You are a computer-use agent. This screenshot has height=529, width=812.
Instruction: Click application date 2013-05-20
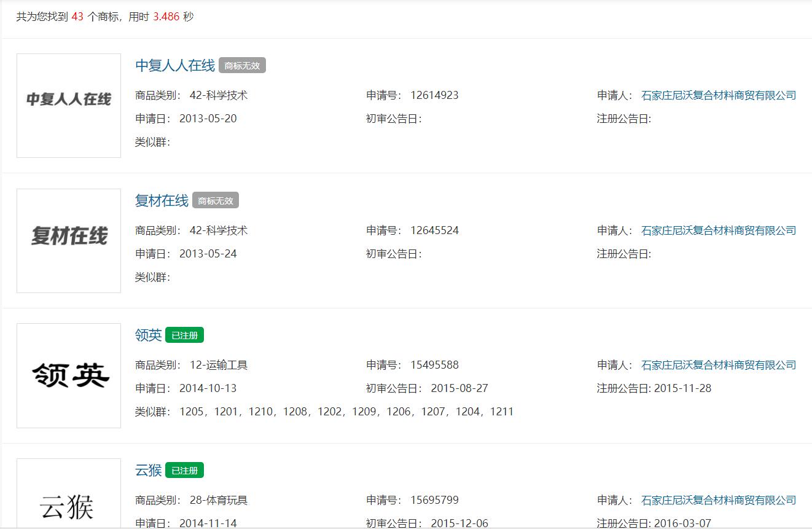[x=208, y=119]
